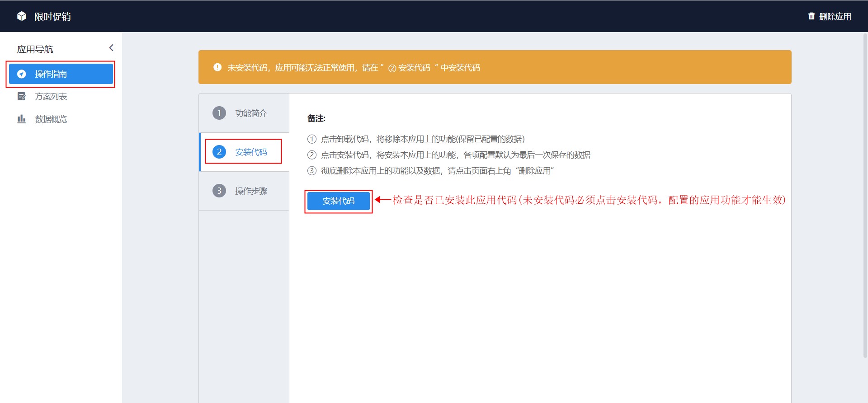Click note ② about 点击安装代码
868x403 pixels.
pyautogui.click(x=449, y=155)
